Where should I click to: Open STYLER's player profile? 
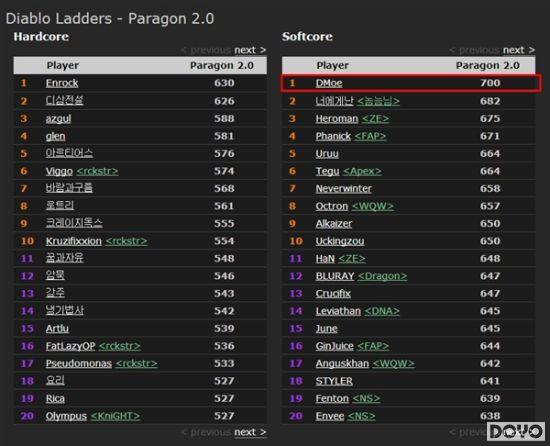click(334, 381)
